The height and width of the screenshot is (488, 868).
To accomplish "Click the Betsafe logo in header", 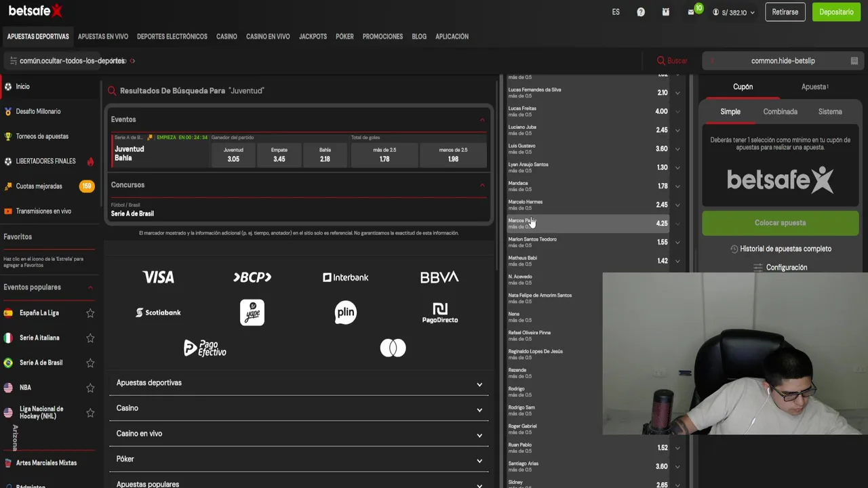I will 35,10.
